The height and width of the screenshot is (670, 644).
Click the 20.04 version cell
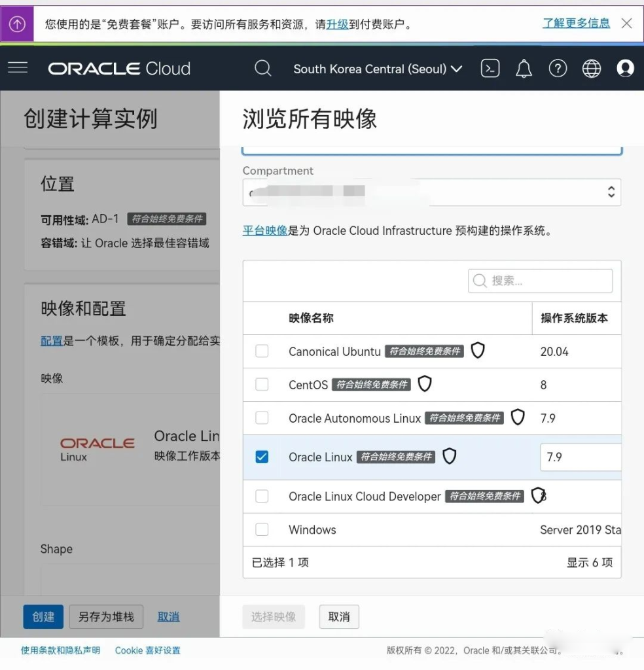click(x=554, y=351)
